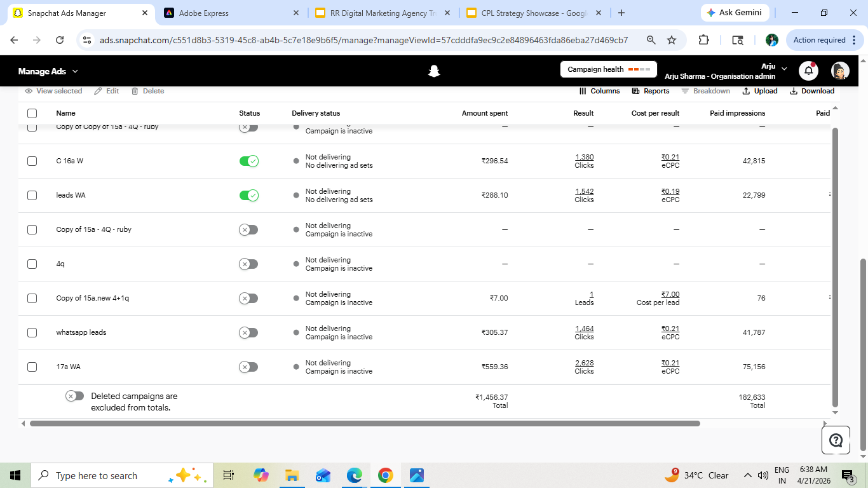Open browser zoom magnifier icon
The width and height of the screenshot is (868, 488).
pyautogui.click(x=651, y=40)
